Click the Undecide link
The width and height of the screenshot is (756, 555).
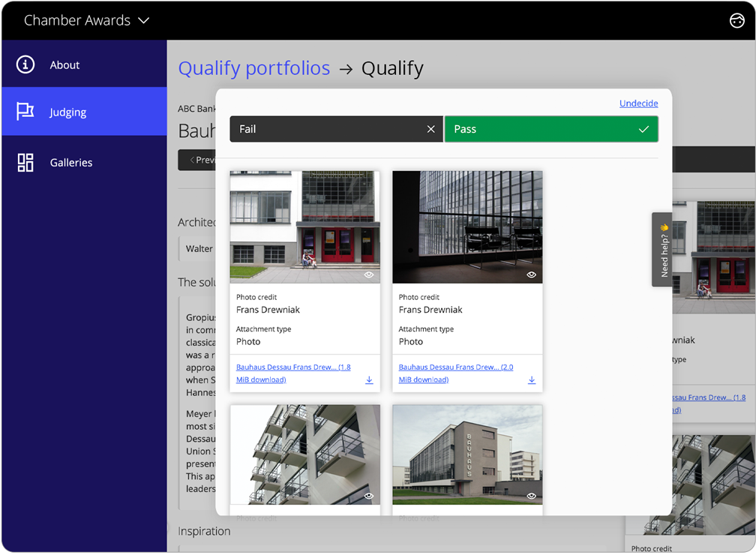(638, 103)
